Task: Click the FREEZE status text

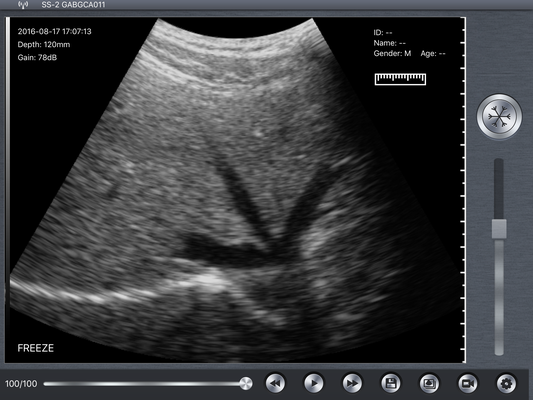Action: point(36,348)
